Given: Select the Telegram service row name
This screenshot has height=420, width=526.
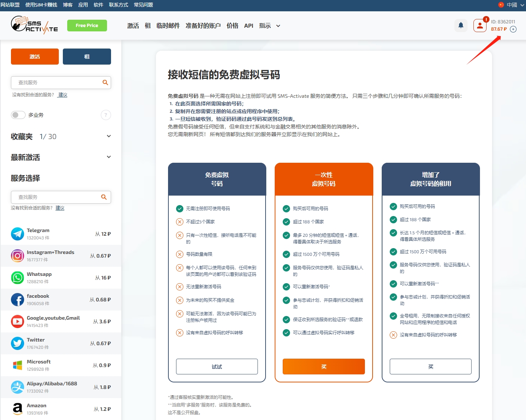Looking at the screenshot, I should click(38, 230).
